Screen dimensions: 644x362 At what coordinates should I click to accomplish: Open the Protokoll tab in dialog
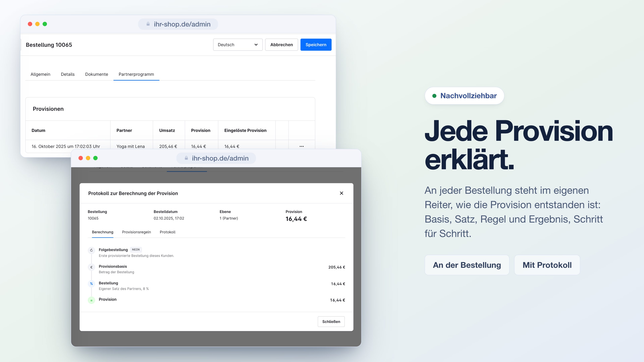pyautogui.click(x=168, y=232)
